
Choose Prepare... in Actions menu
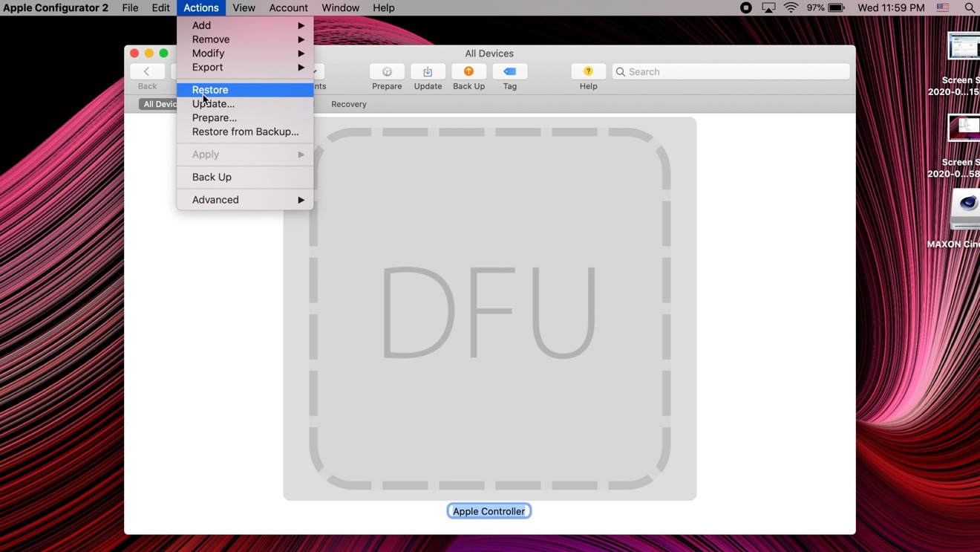[x=245, y=117]
